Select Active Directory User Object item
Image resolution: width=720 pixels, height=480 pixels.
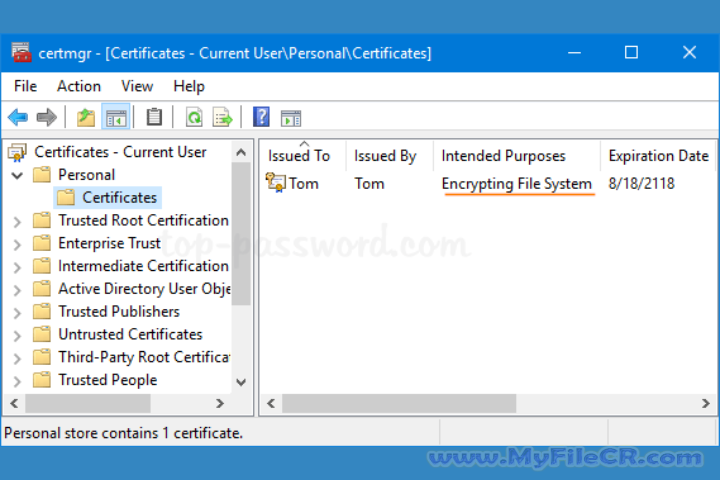(x=144, y=288)
